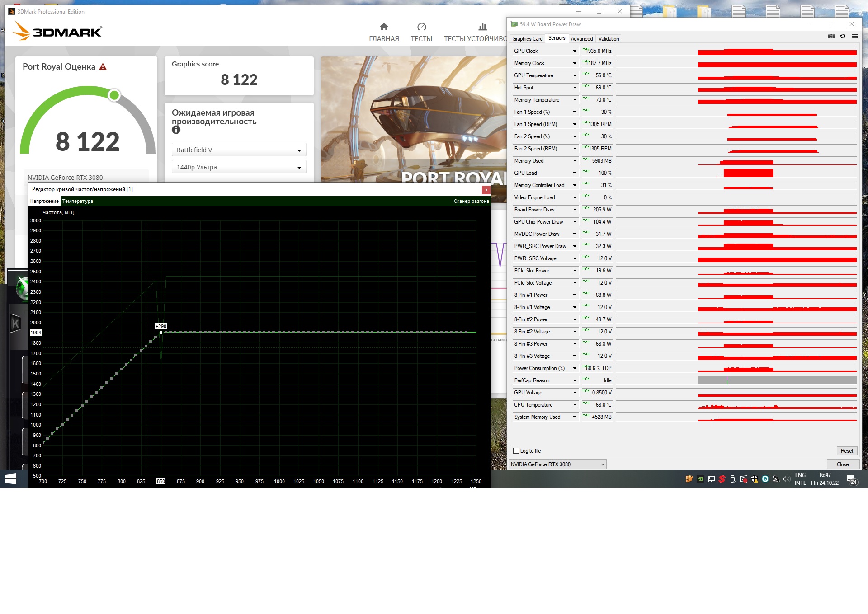The image size is (868, 614).
Task: Click the Port Royal warning triangle icon
Action: [103, 67]
